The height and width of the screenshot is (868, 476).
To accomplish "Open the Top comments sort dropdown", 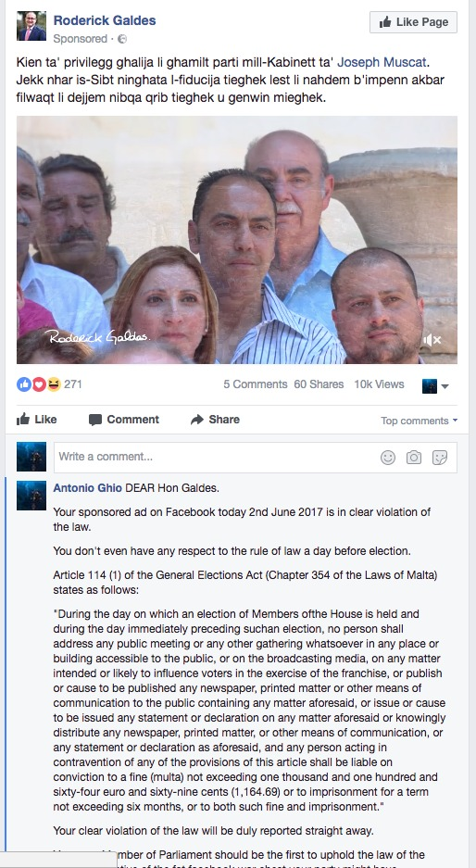I will 419,421.
